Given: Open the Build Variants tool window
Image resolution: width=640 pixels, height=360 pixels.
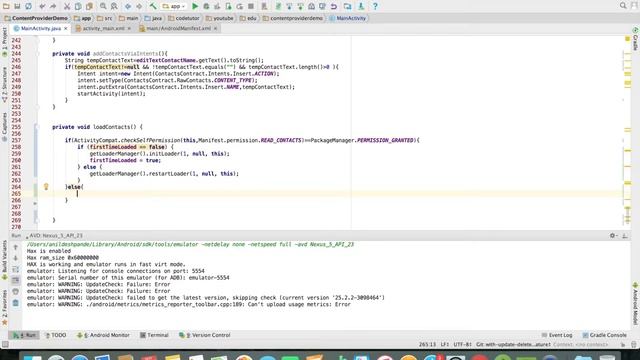Looking at the screenshot, I should (4, 260).
